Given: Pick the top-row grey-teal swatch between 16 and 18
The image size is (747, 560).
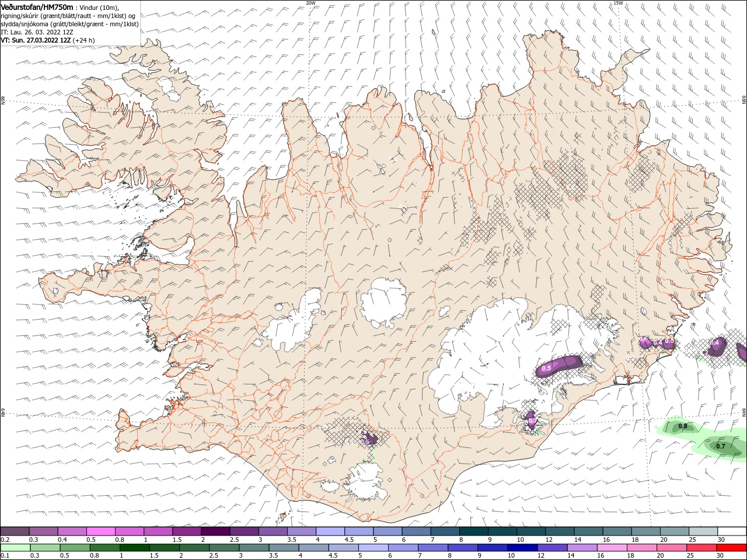Looking at the screenshot, I should 617,531.
